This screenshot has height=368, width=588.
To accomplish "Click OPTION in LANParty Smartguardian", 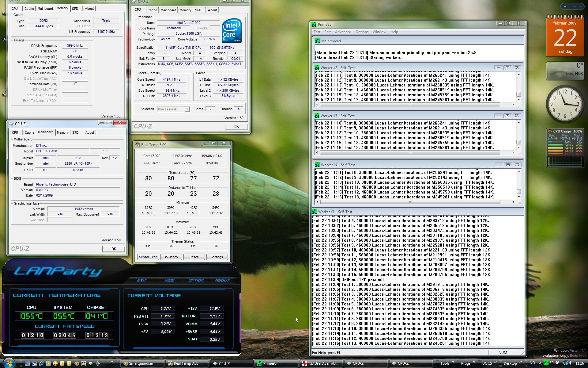I will click(x=196, y=280).
